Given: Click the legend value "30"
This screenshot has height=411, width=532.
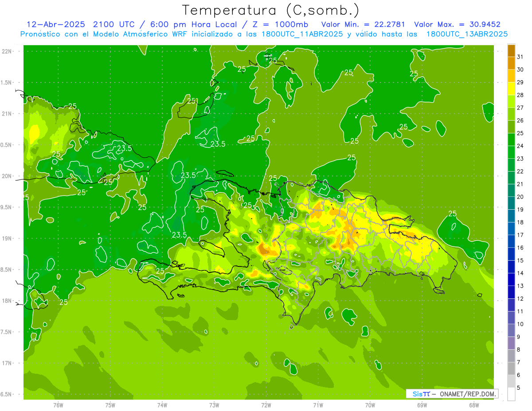Looking at the screenshot, I should [x=520, y=70].
